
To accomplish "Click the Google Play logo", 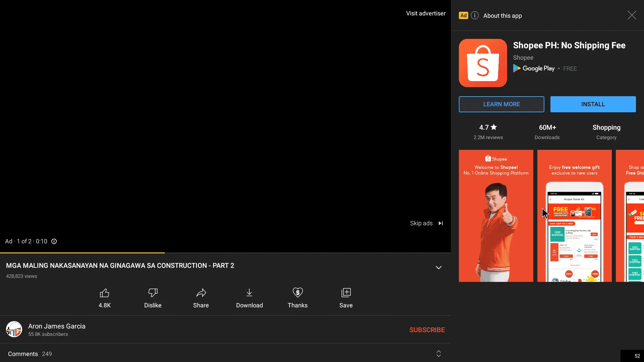I will coord(534,68).
